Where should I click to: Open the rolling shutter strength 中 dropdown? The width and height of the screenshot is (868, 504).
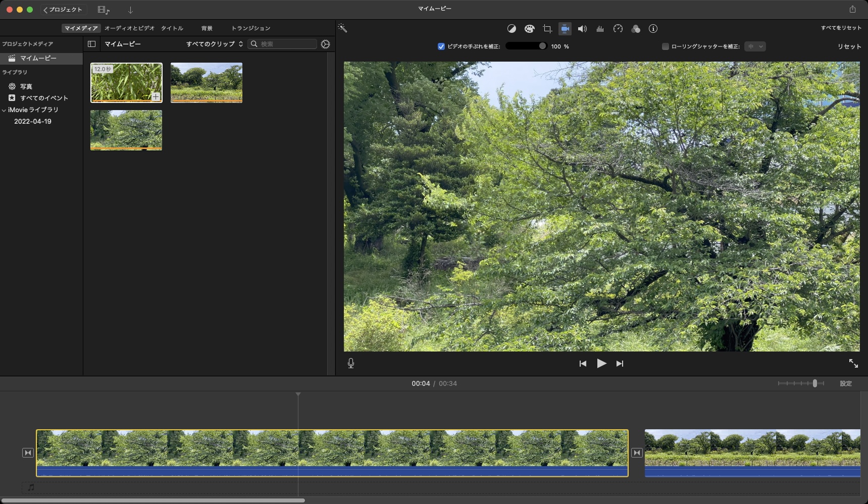click(x=755, y=46)
